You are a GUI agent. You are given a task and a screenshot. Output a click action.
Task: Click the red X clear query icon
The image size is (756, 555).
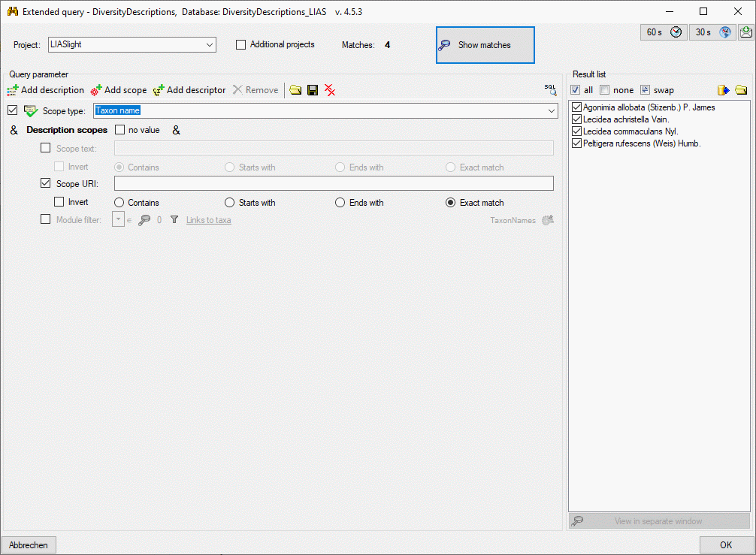pos(330,90)
